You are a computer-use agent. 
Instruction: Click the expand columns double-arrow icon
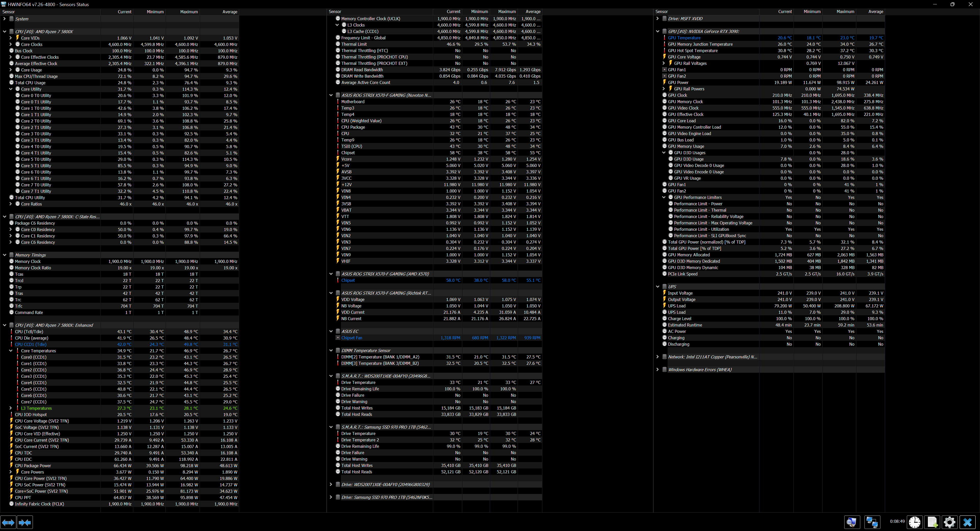tap(8, 522)
